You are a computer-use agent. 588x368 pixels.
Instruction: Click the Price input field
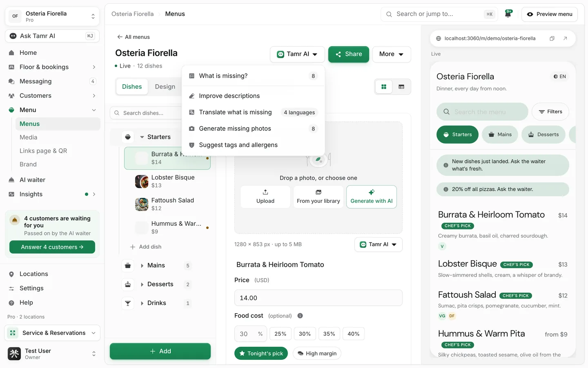(x=318, y=298)
